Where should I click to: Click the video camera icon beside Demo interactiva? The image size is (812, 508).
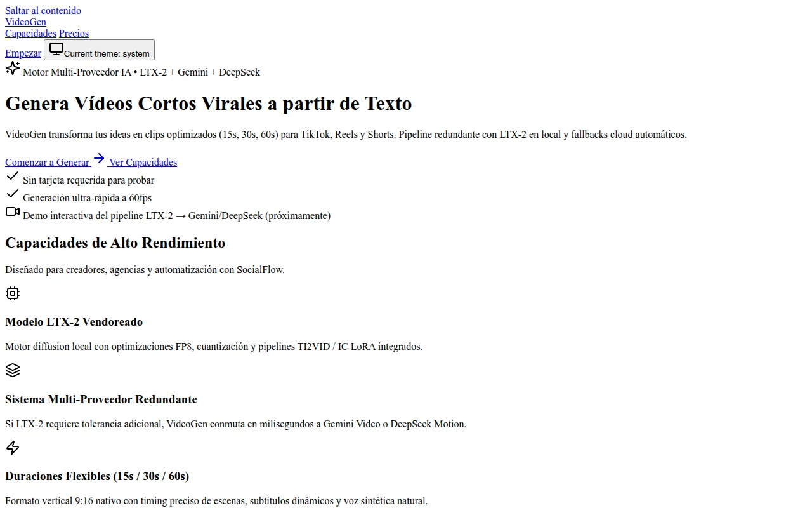(x=13, y=211)
